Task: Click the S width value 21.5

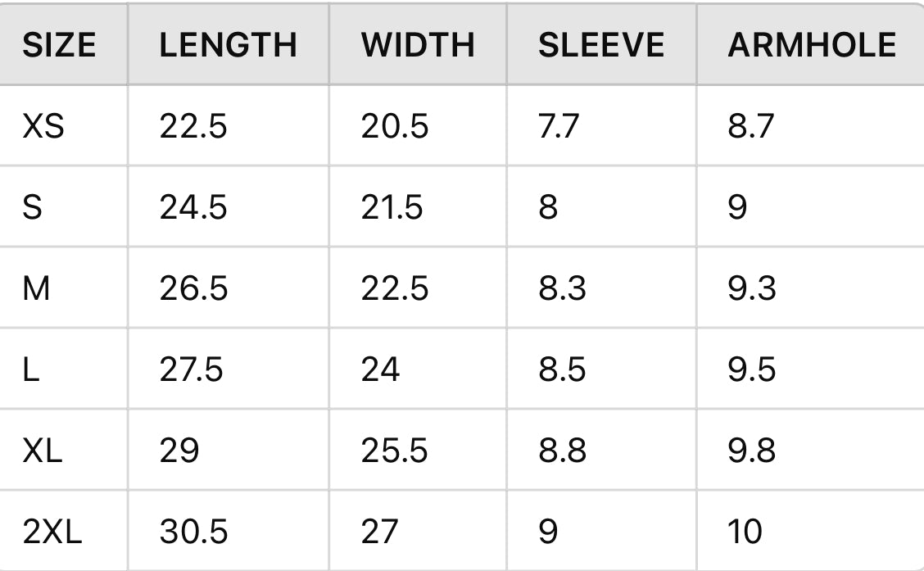Action: coord(392,207)
